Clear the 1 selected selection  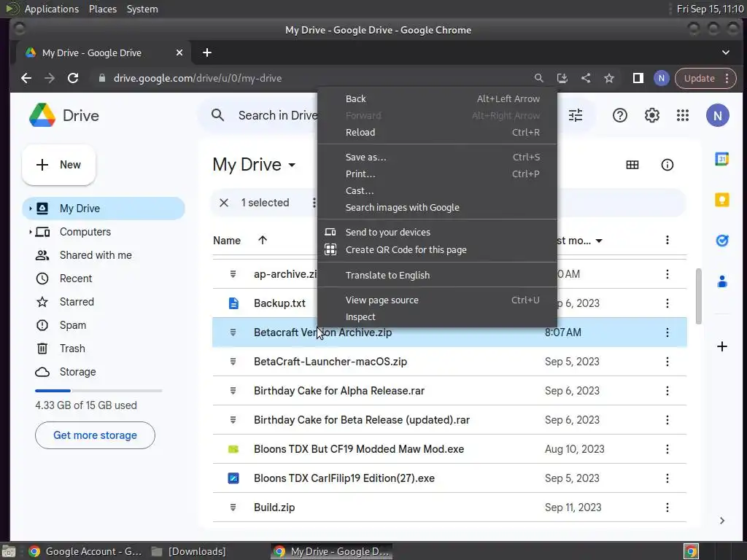pos(223,203)
